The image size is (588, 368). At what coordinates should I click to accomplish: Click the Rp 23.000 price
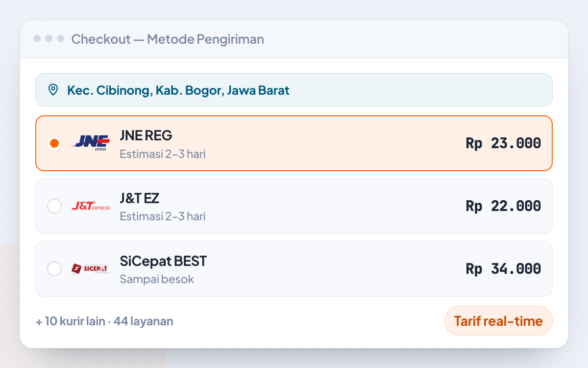click(503, 143)
